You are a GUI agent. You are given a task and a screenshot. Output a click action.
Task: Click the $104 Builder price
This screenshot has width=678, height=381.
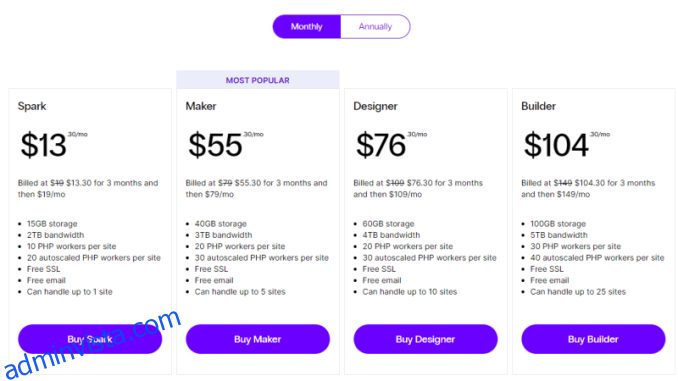coord(556,145)
